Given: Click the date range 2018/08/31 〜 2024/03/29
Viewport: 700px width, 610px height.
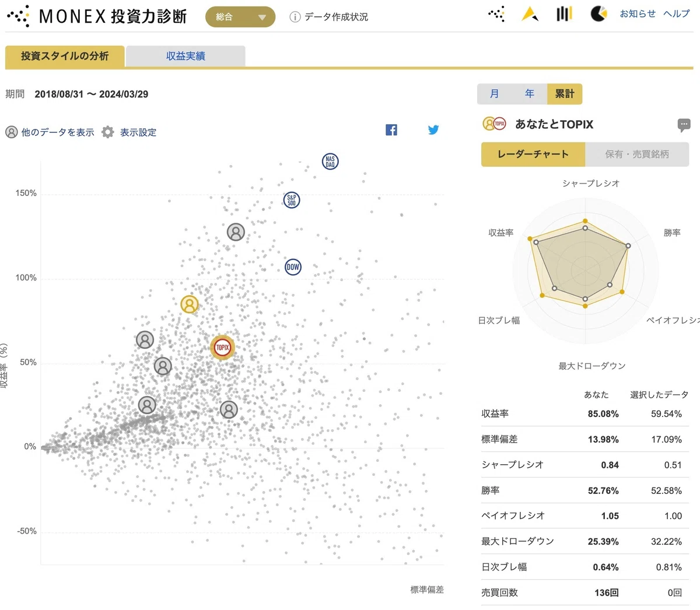Looking at the screenshot, I should click(x=92, y=94).
